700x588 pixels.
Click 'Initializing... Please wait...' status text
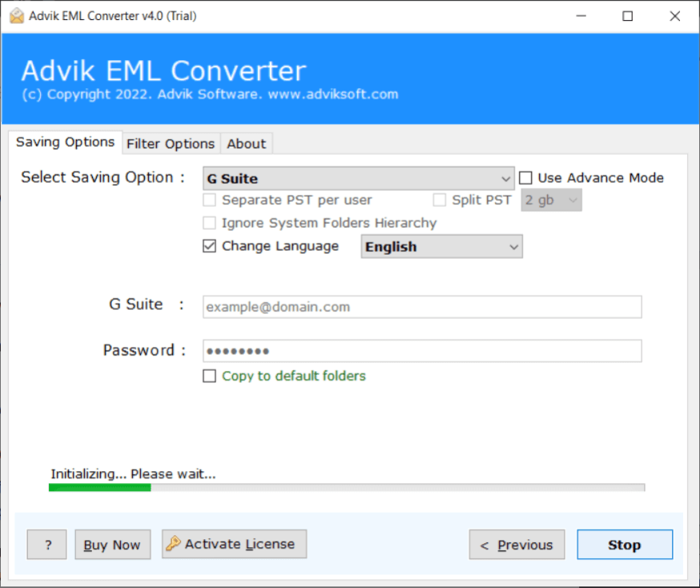133,473
